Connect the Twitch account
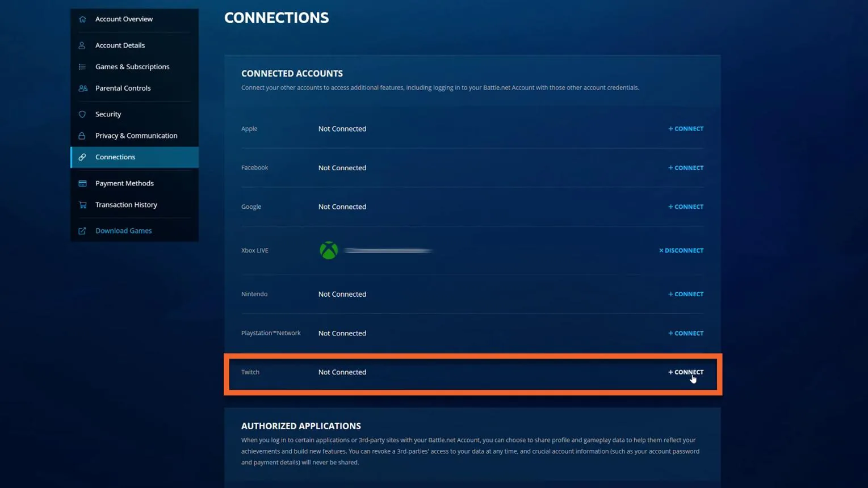The image size is (868, 488). pyautogui.click(x=686, y=372)
